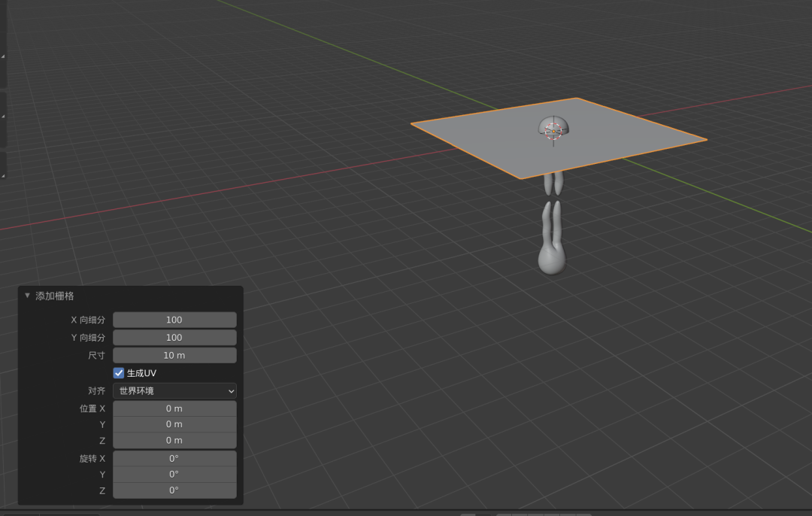Click the X 向细分 value field
This screenshot has height=516, width=812.
tap(174, 320)
